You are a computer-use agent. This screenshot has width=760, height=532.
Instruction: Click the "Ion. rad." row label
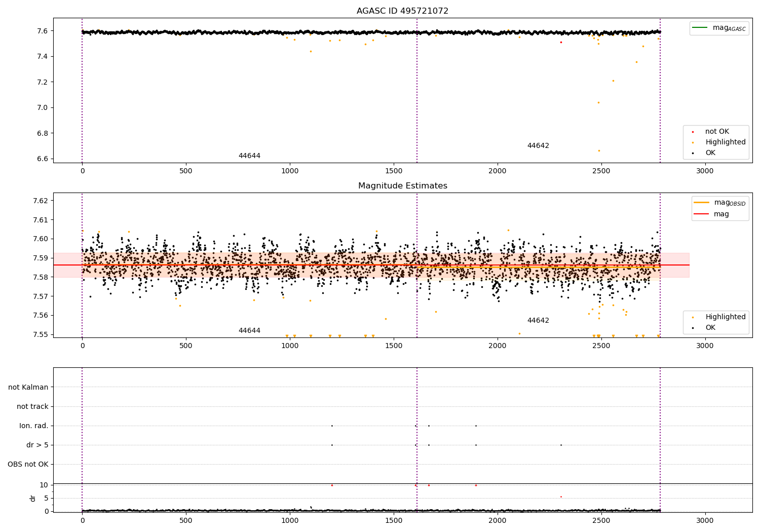pyautogui.click(x=34, y=426)
